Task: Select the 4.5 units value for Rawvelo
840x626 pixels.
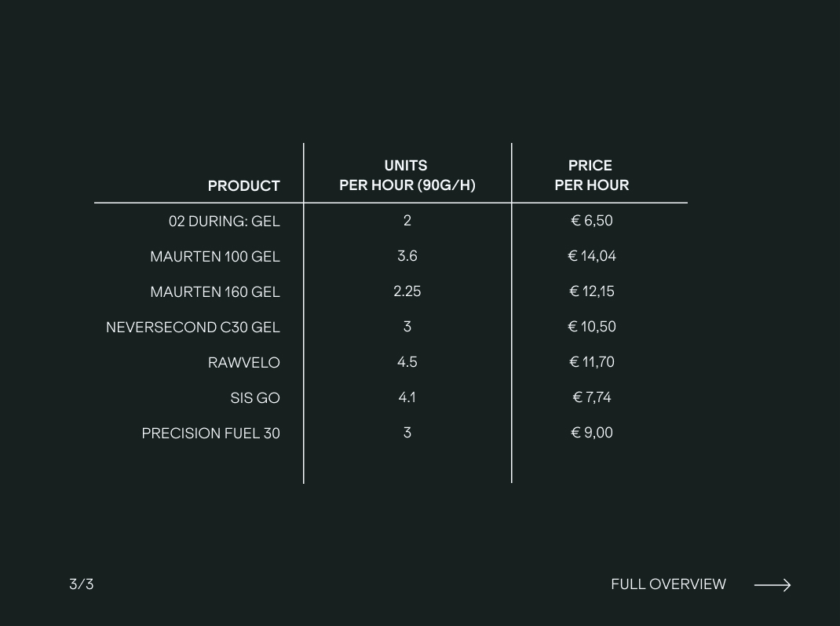Action: (407, 362)
